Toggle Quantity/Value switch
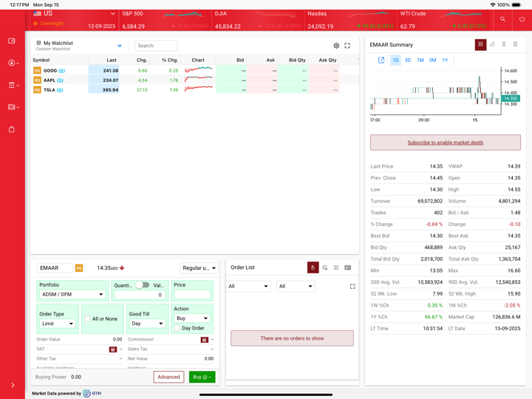532x399 pixels. (x=143, y=285)
